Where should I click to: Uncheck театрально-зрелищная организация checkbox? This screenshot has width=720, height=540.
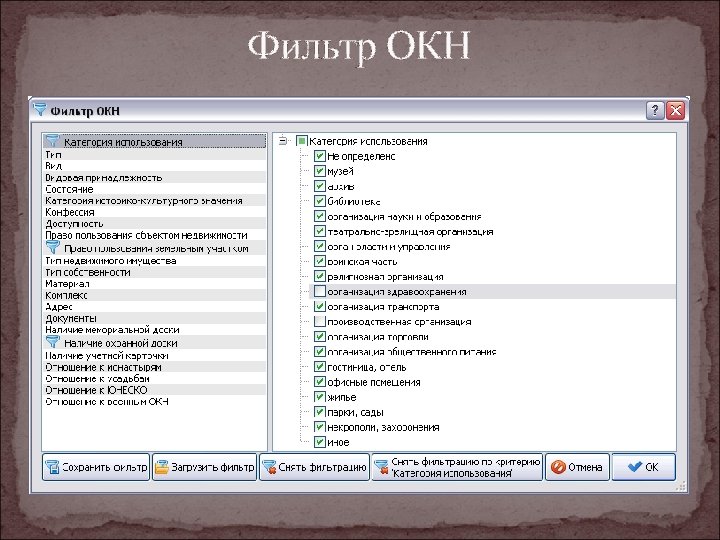[x=320, y=231]
